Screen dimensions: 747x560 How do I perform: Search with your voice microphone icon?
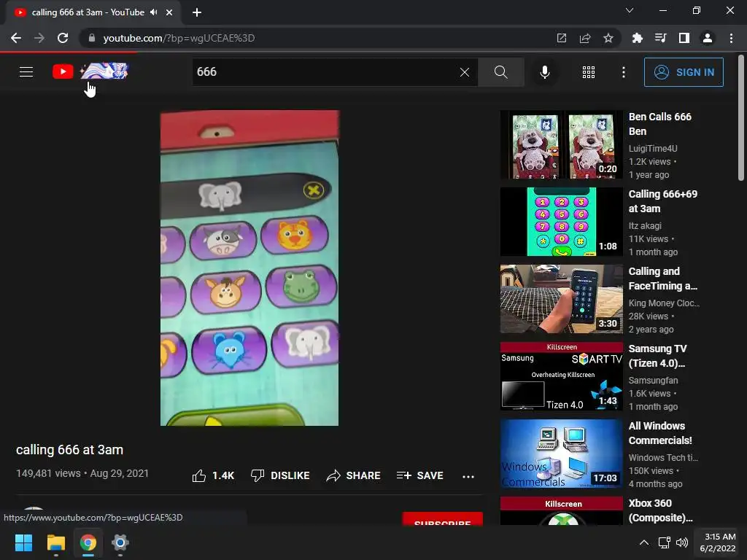coord(544,72)
